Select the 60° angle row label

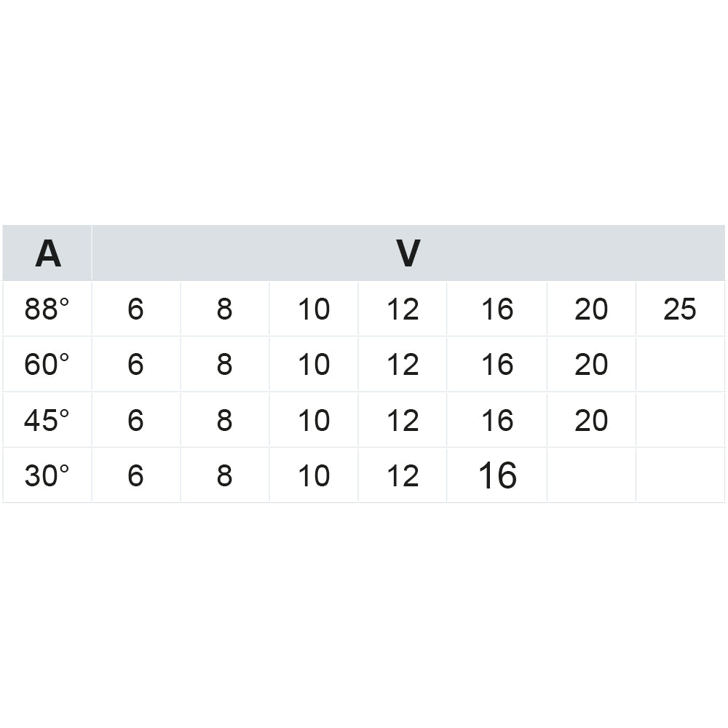click(x=47, y=365)
